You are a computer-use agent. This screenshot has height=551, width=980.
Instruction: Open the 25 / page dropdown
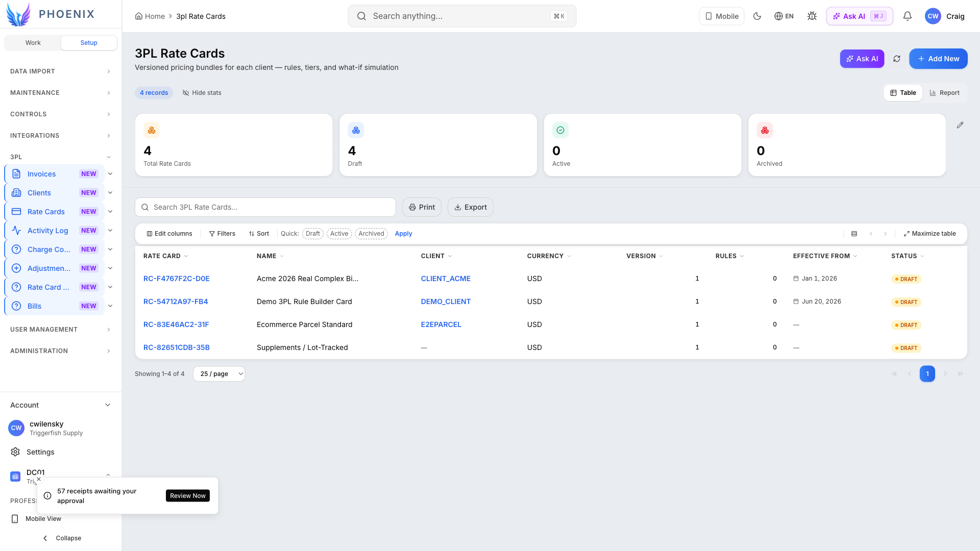tap(219, 374)
